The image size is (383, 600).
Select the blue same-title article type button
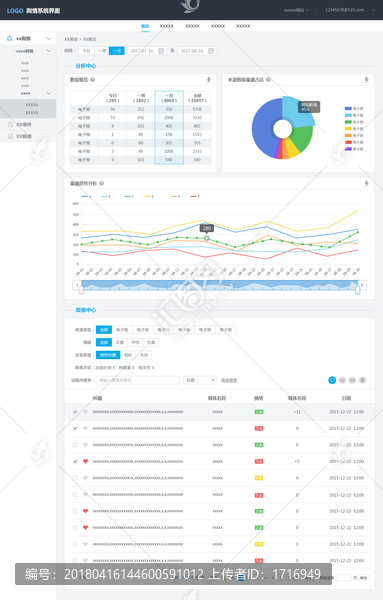coord(108,355)
